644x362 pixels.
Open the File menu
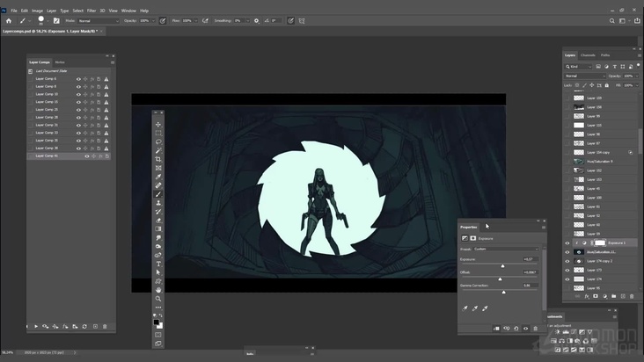point(13,11)
